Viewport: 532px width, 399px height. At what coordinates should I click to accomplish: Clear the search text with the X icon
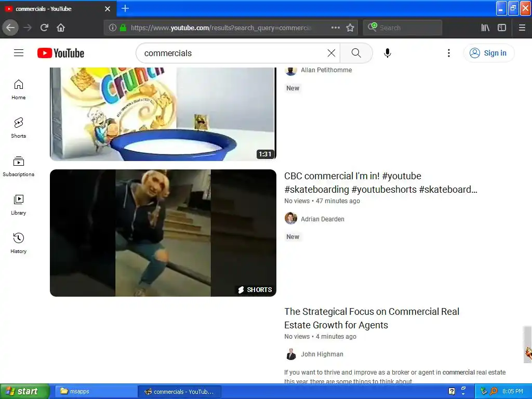click(331, 53)
